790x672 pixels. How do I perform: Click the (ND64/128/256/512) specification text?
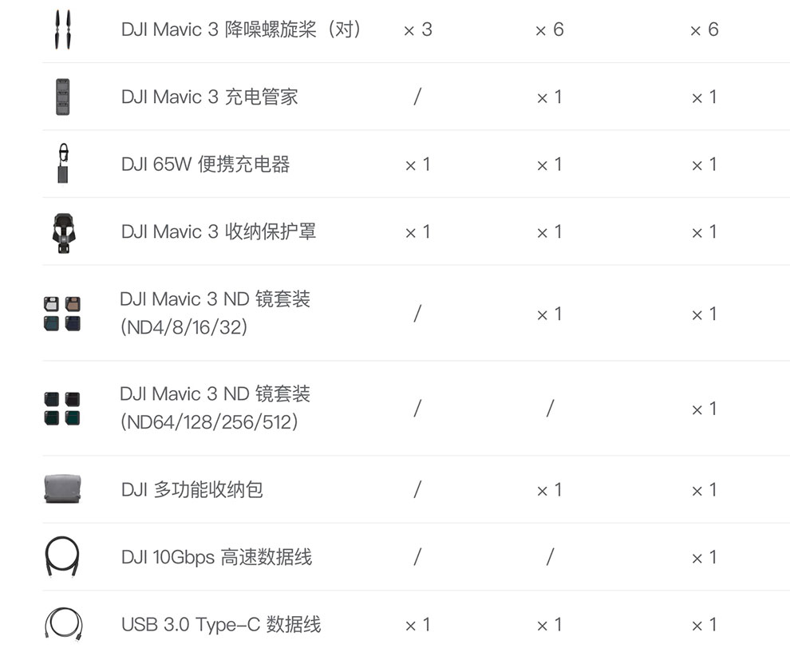click(209, 422)
